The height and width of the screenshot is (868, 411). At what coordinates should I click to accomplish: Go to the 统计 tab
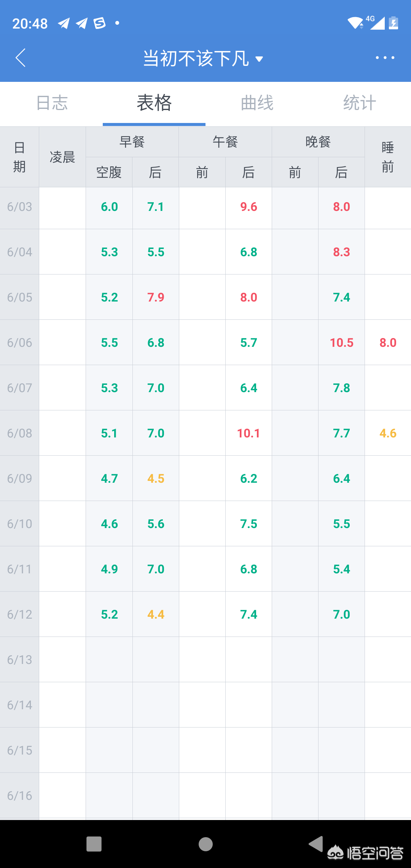click(x=359, y=103)
